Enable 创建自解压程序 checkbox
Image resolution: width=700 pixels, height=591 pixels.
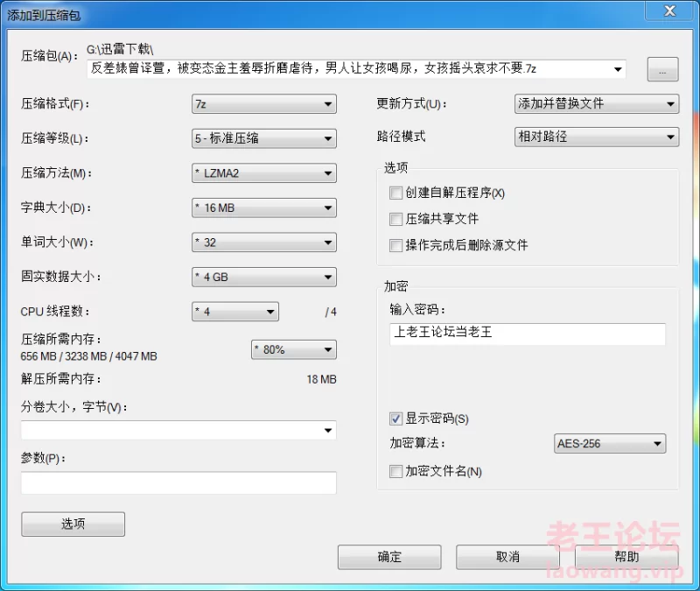[x=395, y=193]
